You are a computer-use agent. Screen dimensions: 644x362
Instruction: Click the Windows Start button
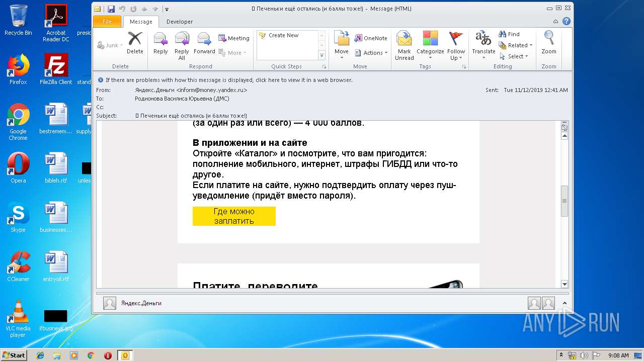coord(14,355)
